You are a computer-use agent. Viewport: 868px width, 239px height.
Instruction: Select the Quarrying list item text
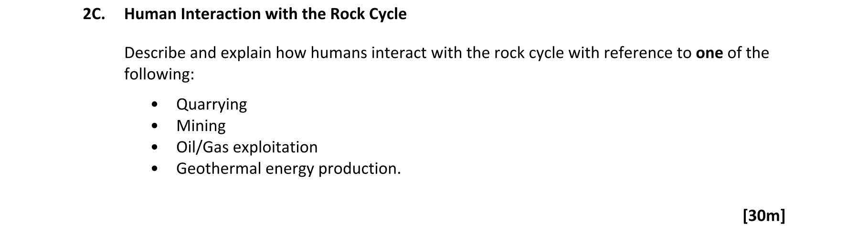point(212,104)
